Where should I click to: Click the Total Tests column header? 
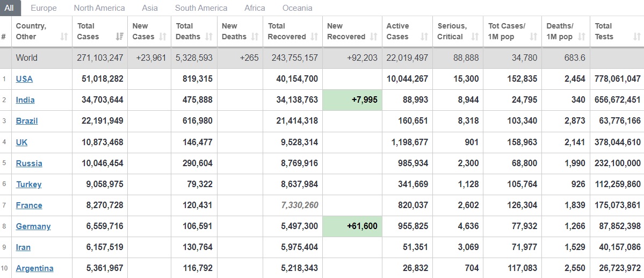pyautogui.click(x=603, y=31)
